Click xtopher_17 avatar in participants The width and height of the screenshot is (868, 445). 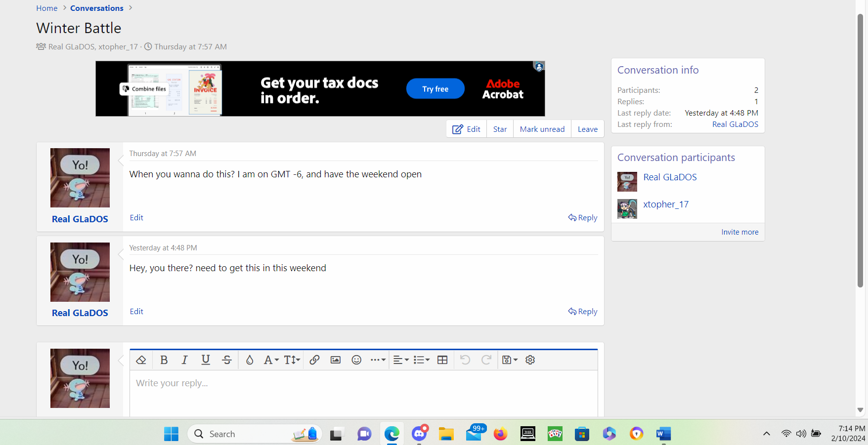627,209
